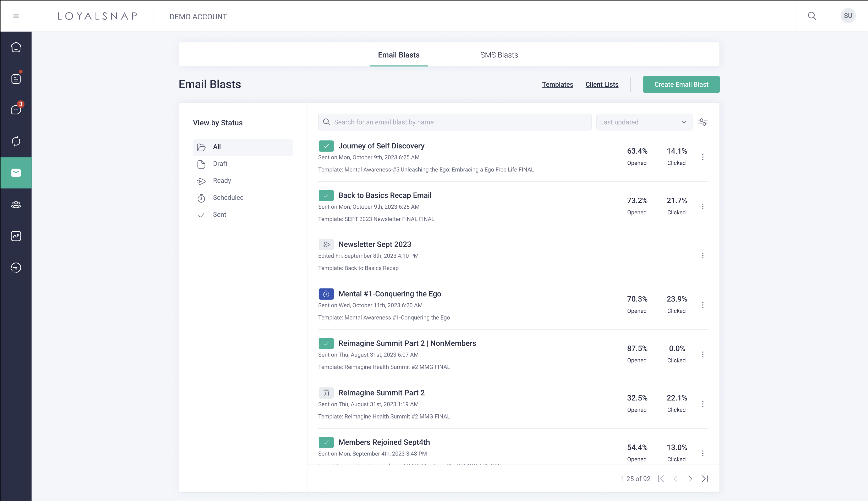Go to the last page of results
The height and width of the screenshot is (501, 868).
[x=705, y=479]
